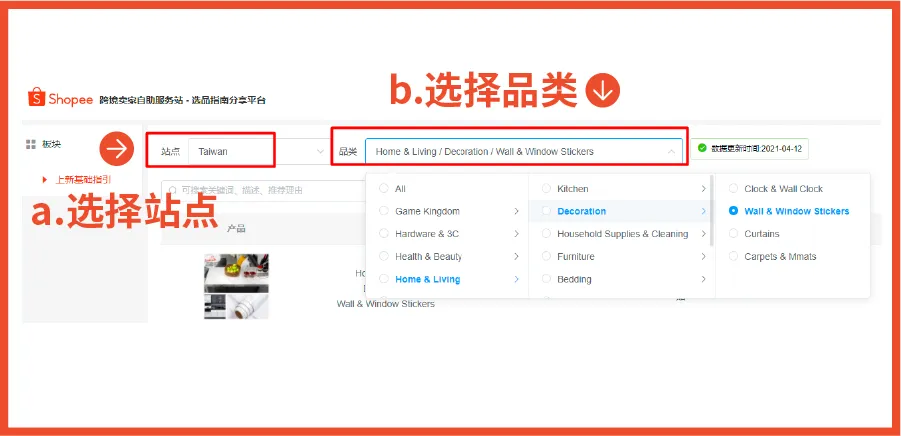Screen dimensions: 901x436
Task: Select Clock & Wall Clock radio
Action: (x=733, y=188)
